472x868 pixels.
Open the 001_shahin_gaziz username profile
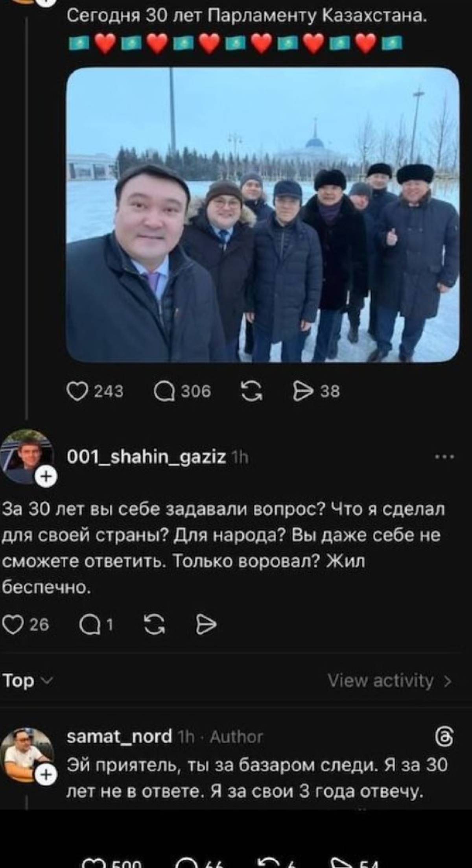coord(146,457)
